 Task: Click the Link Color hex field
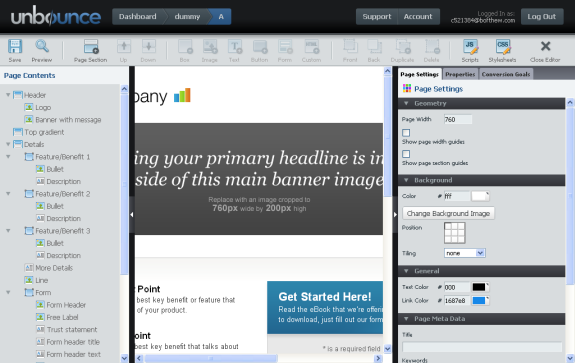(457, 301)
